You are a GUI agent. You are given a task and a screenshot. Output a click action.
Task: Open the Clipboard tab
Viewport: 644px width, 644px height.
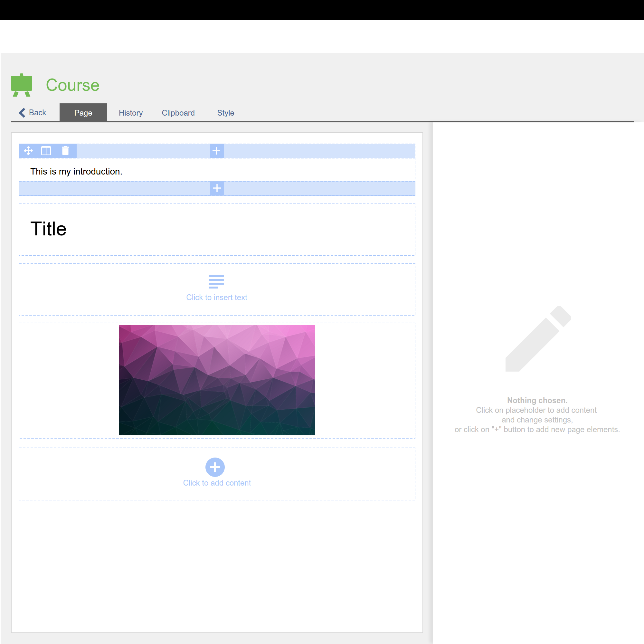pyautogui.click(x=178, y=113)
